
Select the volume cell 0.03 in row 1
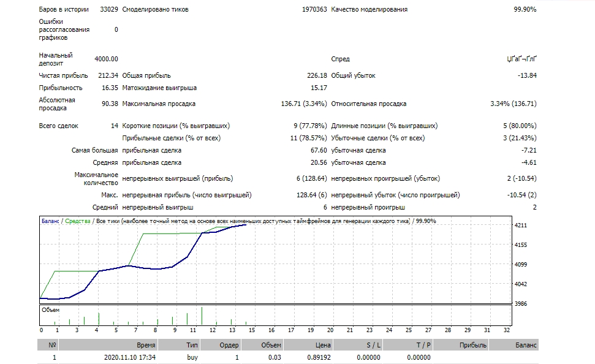click(275, 357)
